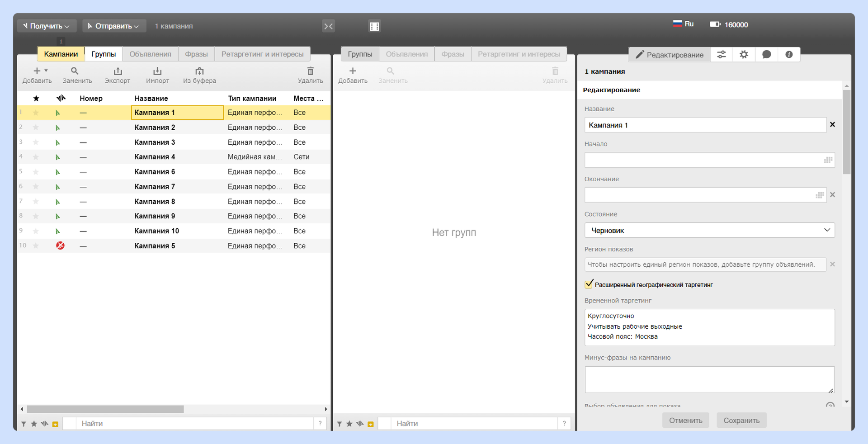The width and height of the screenshot is (868, 444).
Task: Open calendar picker for Начало field
Action: tap(828, 160)
